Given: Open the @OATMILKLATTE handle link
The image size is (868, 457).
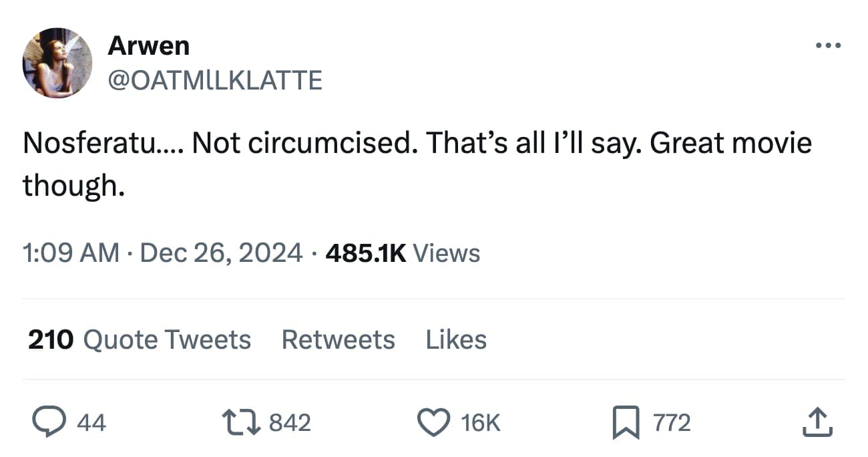Looking at the screenshot, I should click(214, 80).
